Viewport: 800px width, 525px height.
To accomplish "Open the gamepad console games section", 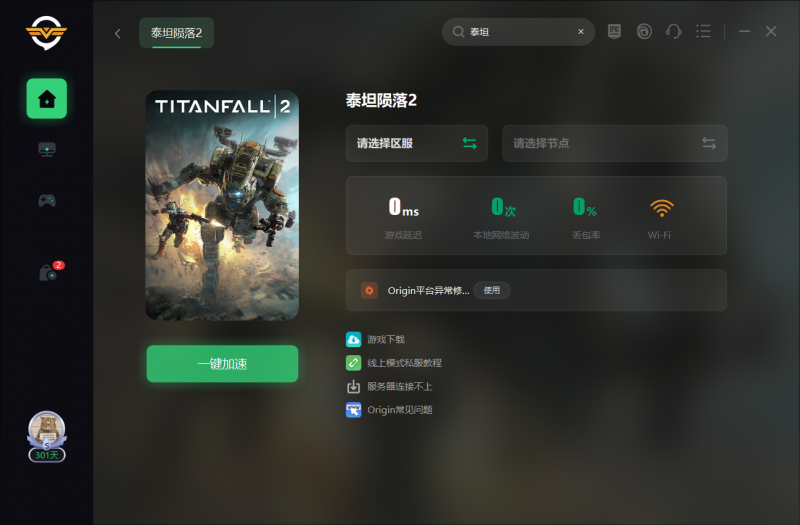I will click(47, 201).
